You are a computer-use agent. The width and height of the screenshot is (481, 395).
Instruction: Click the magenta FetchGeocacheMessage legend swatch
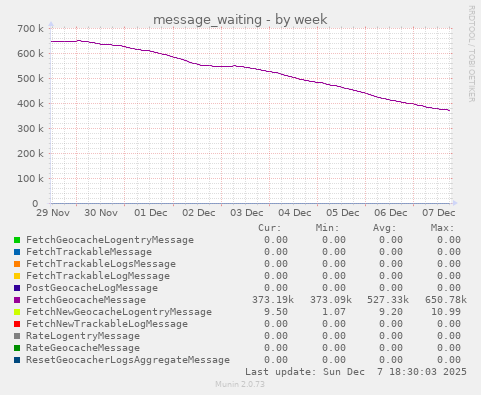pos(17,300)
